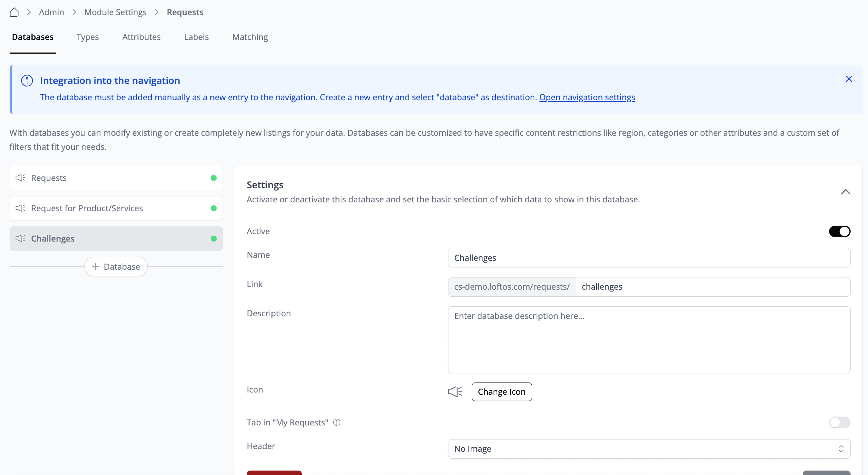
Task: Click megaphone icon of Request for Product/Services
Action: pos(20,208)
